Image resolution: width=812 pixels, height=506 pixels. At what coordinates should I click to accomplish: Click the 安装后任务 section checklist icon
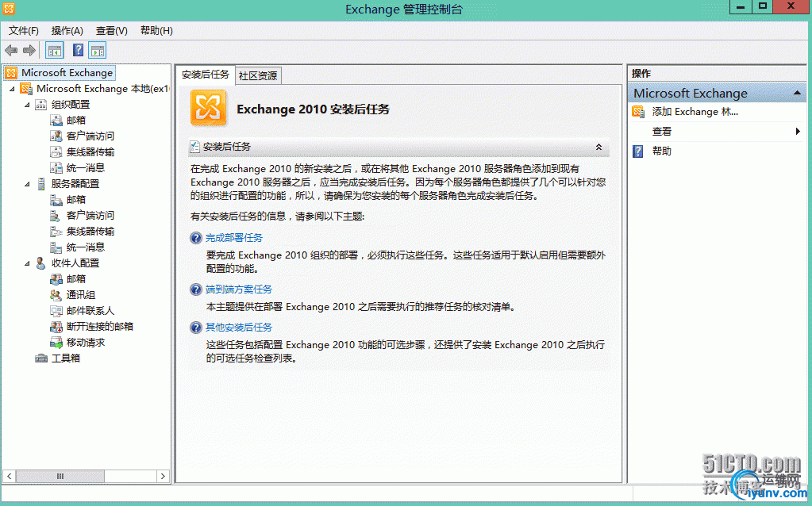(x=194, y=147)
